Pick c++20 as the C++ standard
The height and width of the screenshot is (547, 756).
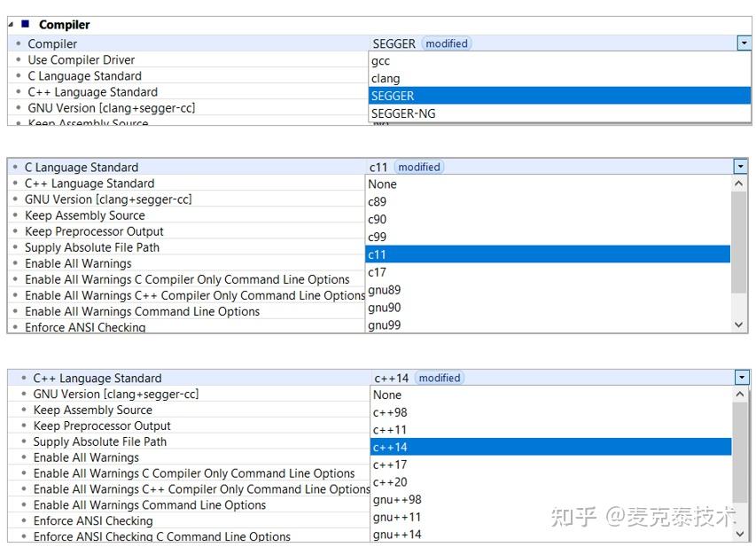point(391,482)
